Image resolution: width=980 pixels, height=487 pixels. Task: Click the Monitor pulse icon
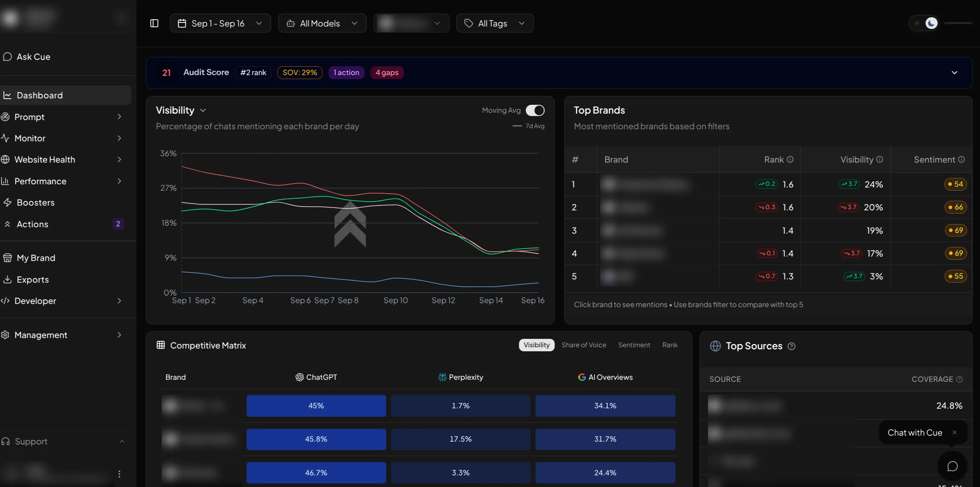tap(5, 138)
